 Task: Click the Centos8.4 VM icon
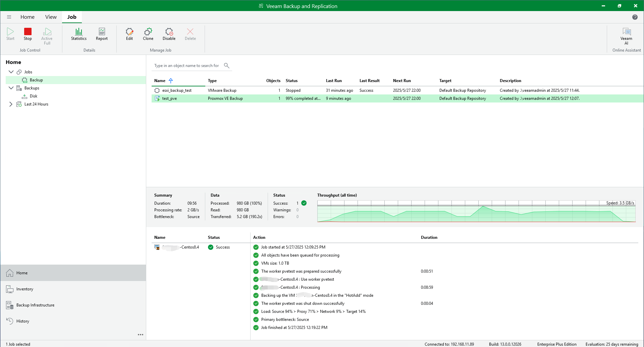157,247
